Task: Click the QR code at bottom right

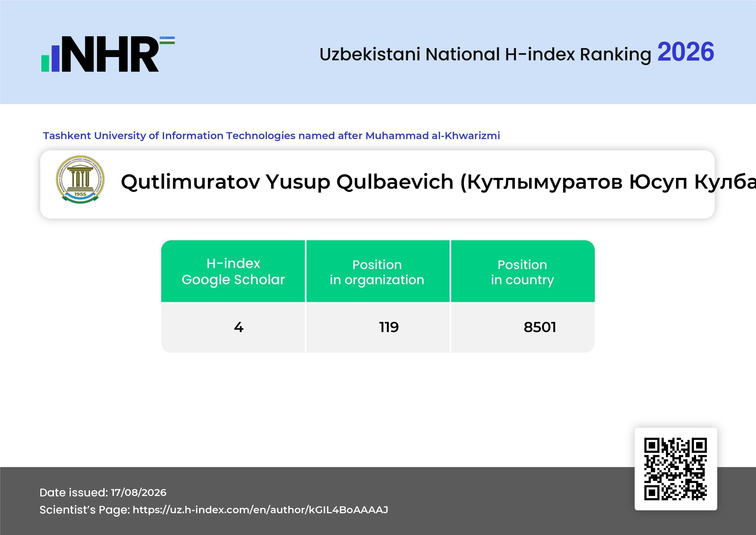Action: click(676, 469)
